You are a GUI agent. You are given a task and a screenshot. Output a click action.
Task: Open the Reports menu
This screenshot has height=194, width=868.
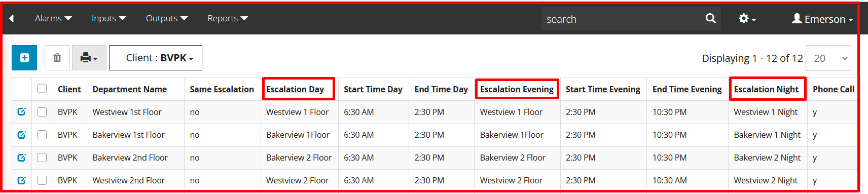228,18
